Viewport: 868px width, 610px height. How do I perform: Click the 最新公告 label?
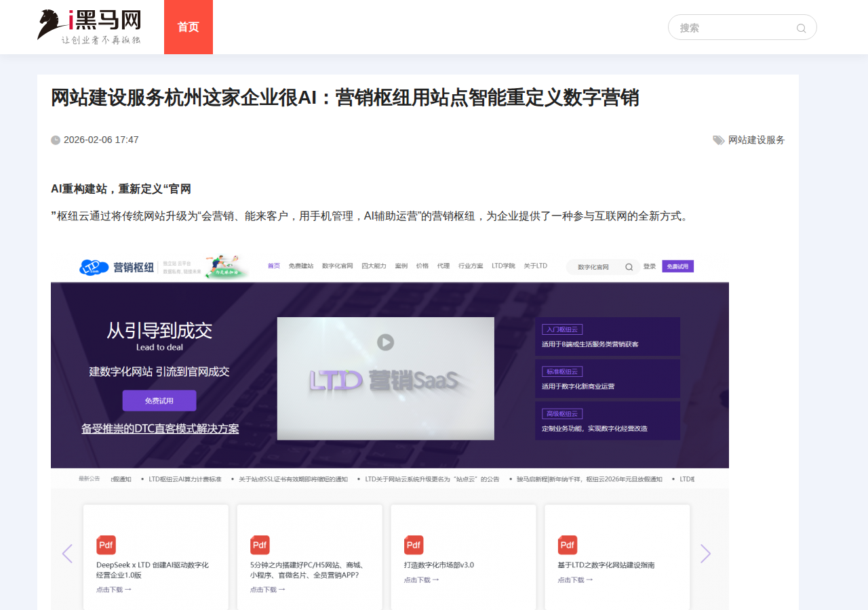89,479
